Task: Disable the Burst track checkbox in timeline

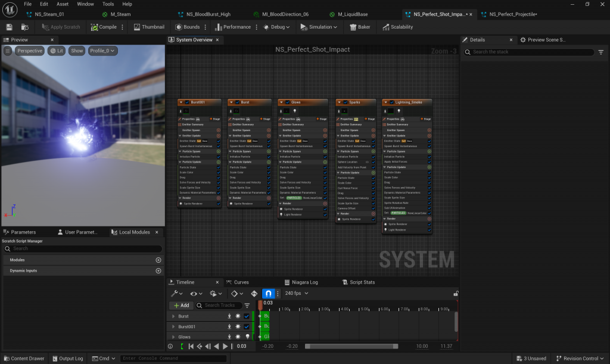Action: pos(247,316)
